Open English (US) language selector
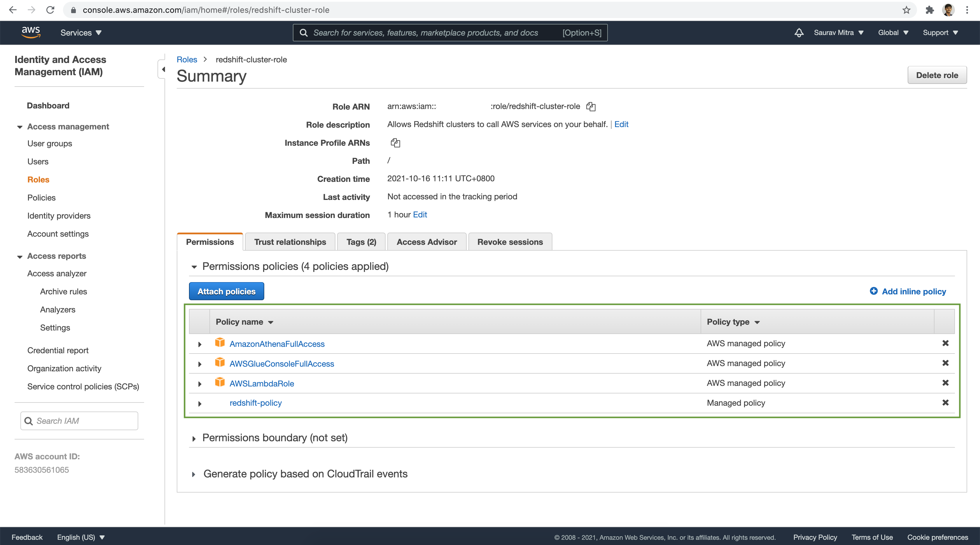This screenshot has width=980, height=545. [81, 537]
